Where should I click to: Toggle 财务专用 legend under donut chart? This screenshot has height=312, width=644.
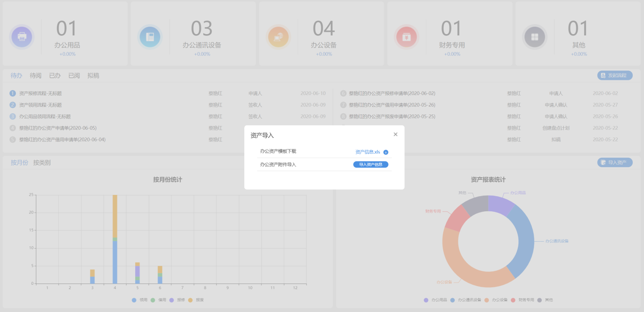522,300
